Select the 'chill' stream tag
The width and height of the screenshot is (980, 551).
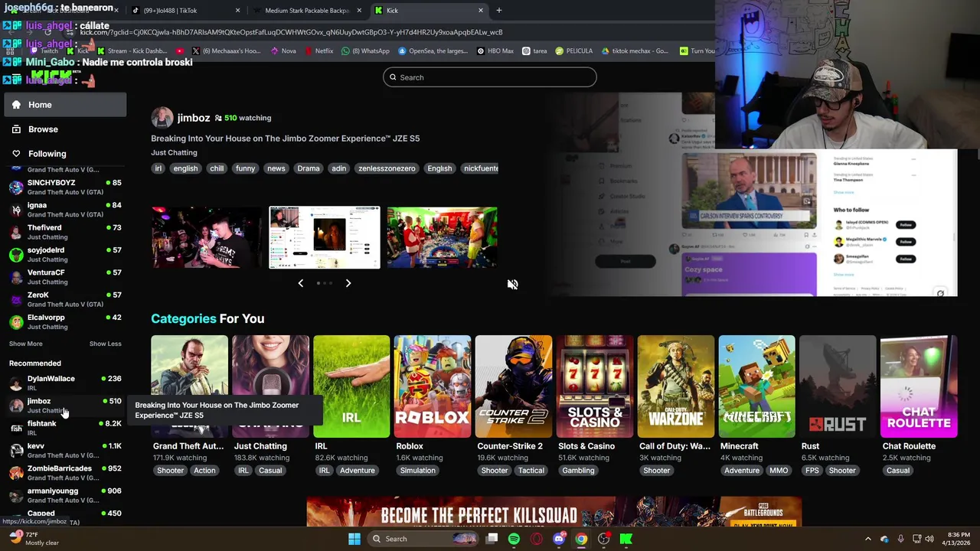point(217,168)
